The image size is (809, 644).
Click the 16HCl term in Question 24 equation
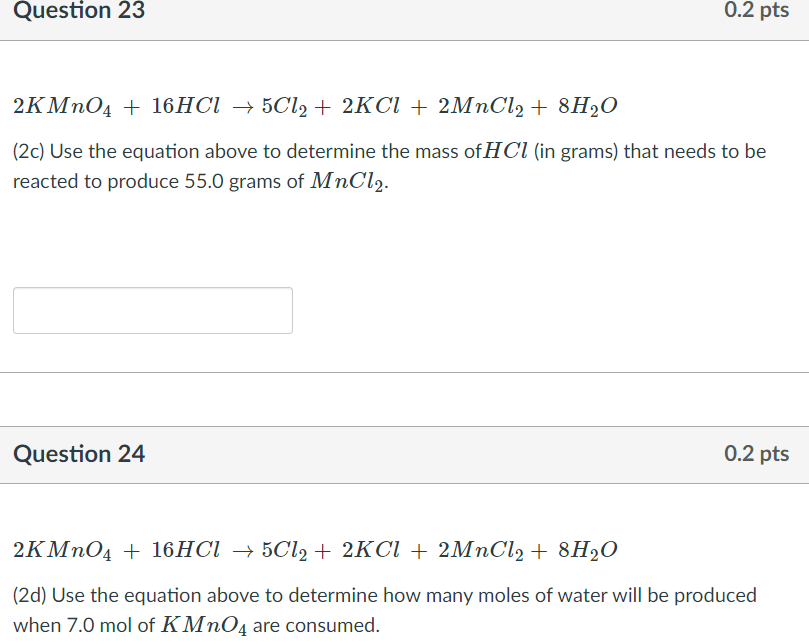(x=185, y=550)
